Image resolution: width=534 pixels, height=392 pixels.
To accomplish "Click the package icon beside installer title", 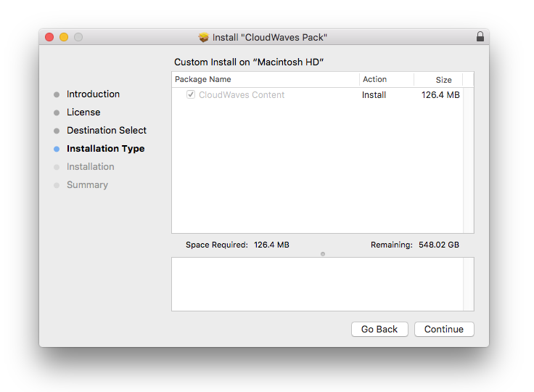I will click(x=203, y=37).
